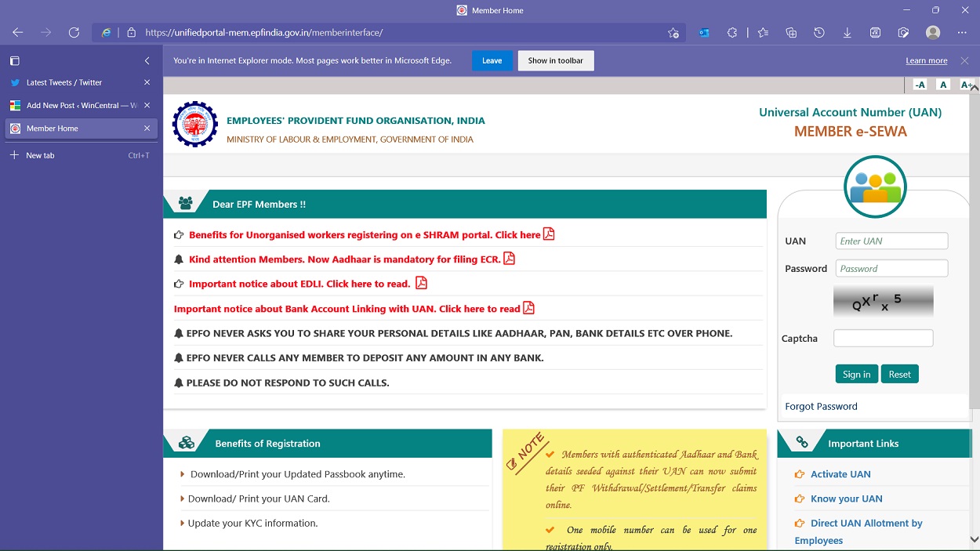
Task: Focus the UAN input field
Action: click(x=891, y=241)
